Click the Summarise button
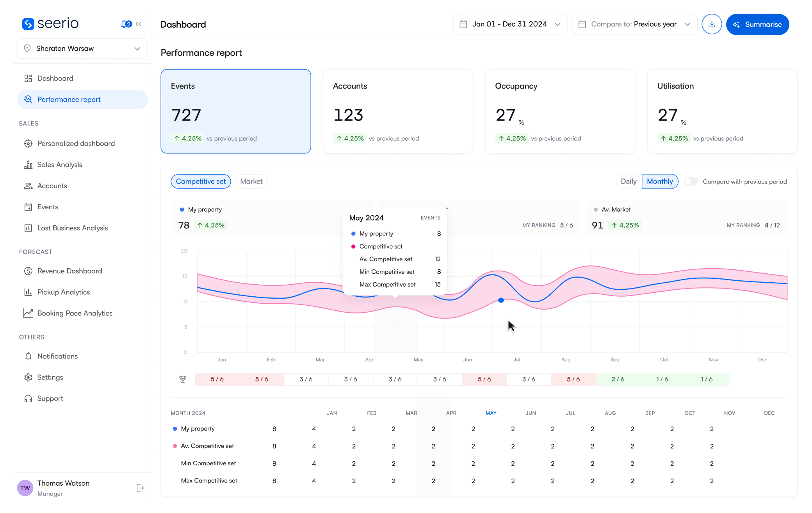Image resolution: width=812 pixels, height=513 pixels. click(x=757, y=24)
